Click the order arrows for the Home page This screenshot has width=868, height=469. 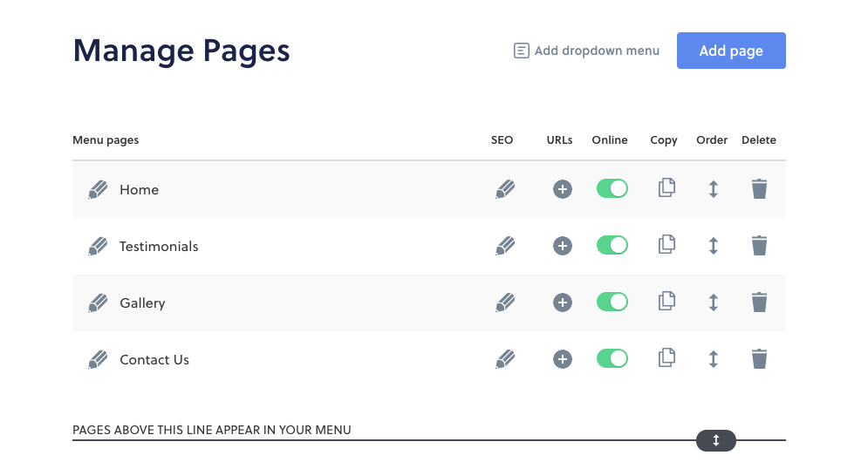[714, 189]
